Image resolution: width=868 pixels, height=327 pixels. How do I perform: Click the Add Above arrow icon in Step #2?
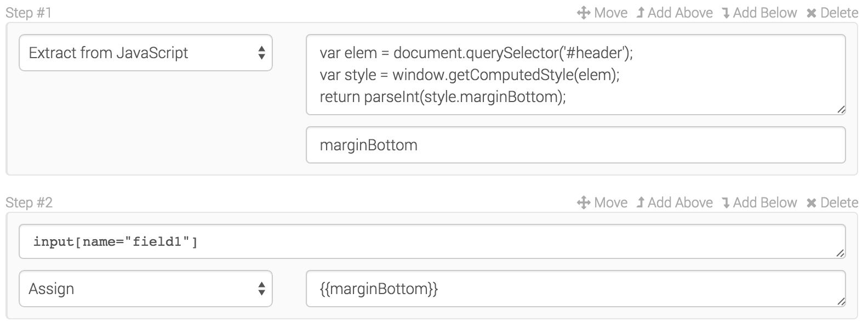click(642, 202)
